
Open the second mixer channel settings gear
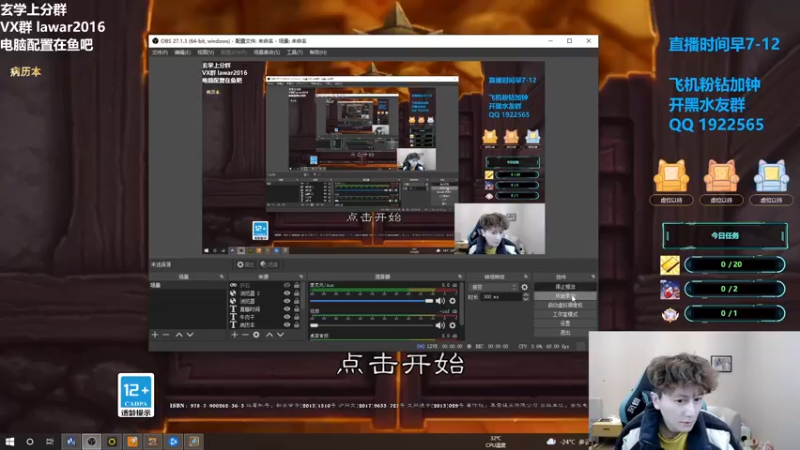(x=453, y=325)
